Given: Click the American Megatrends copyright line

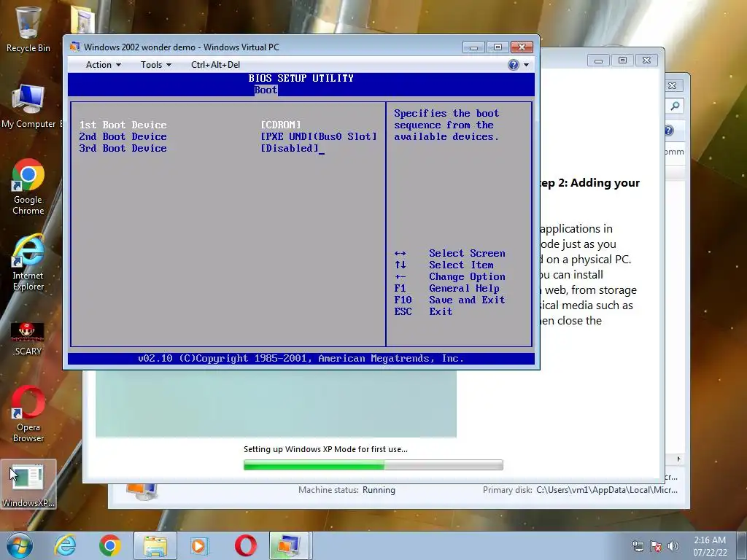Looking at the screenshot, I should pos(301,359).
